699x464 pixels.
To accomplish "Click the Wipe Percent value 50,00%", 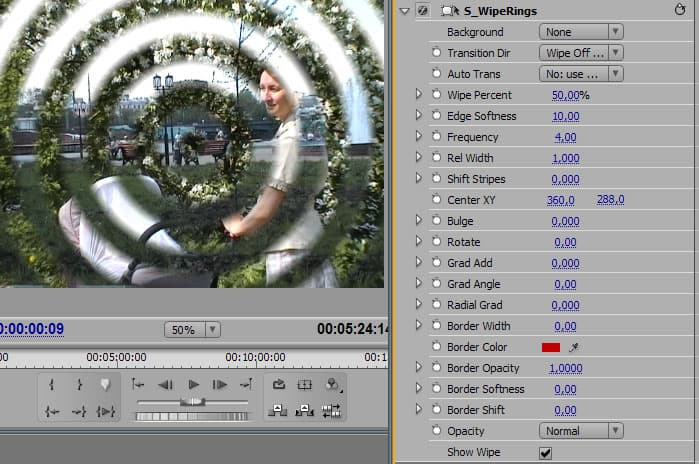I will pos(571,95).
